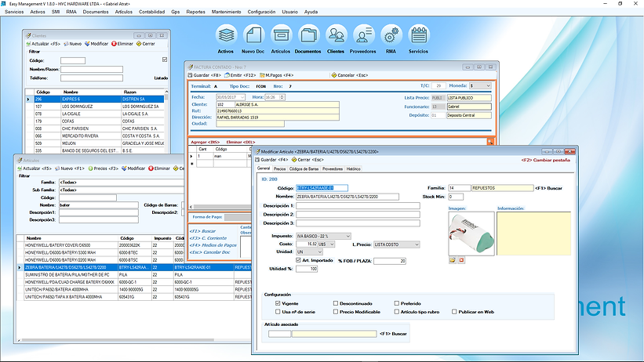Click Cerrar in Clientes window toolbar
The width and height of the screenshot is (644, 362).
pos(146,44)
